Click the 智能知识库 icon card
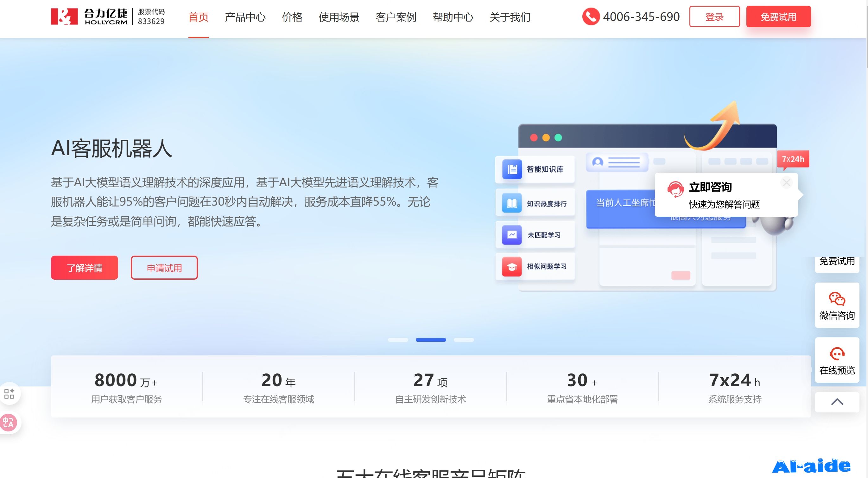This screenshot has width=868, height=478. 535,169
